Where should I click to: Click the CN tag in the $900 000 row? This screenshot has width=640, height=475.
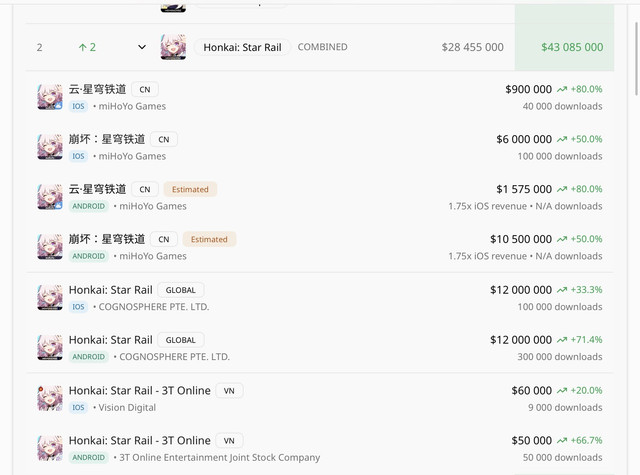point(145,89)
